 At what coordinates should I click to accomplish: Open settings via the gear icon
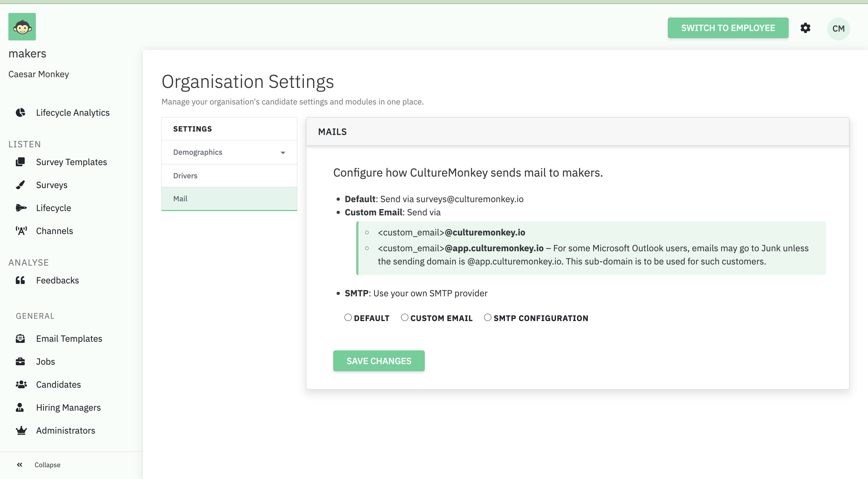[x=805, y=28]
